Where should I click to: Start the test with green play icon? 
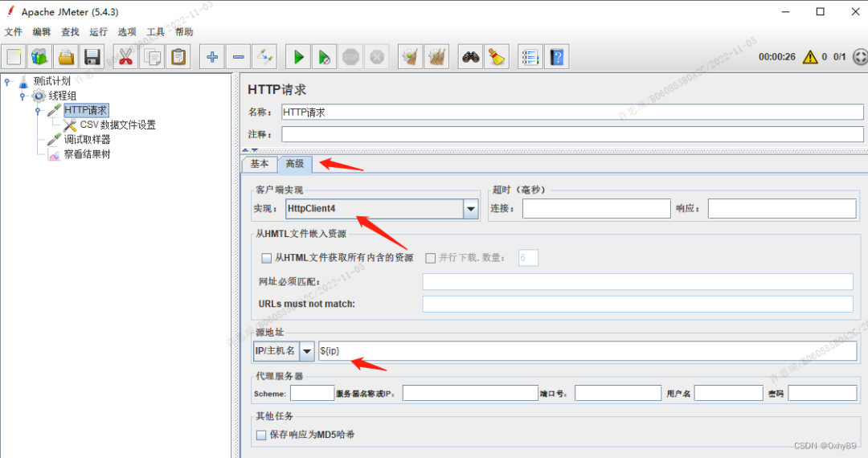click(x=298, y=57)
